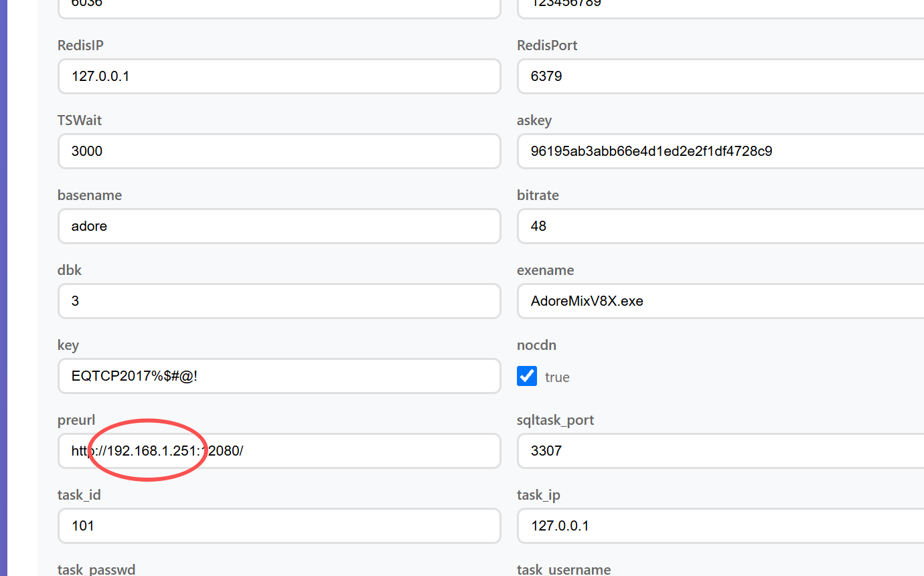Edit the bitrate field showing 48
Viewport: 924px width, 576px height.
point(720,226)
